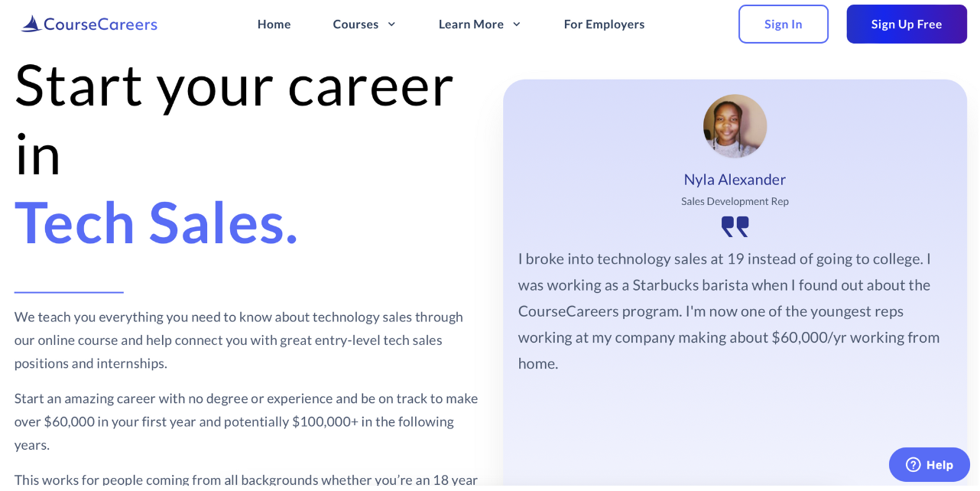Click the chevron next to Learn More

pos(517,24)
